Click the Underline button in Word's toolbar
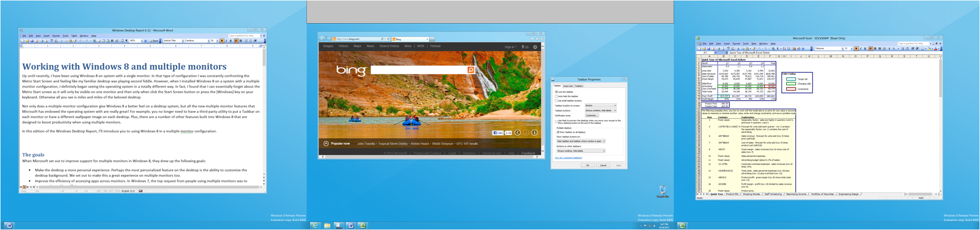This screenshot has height=230, width=980. [230, 41]
